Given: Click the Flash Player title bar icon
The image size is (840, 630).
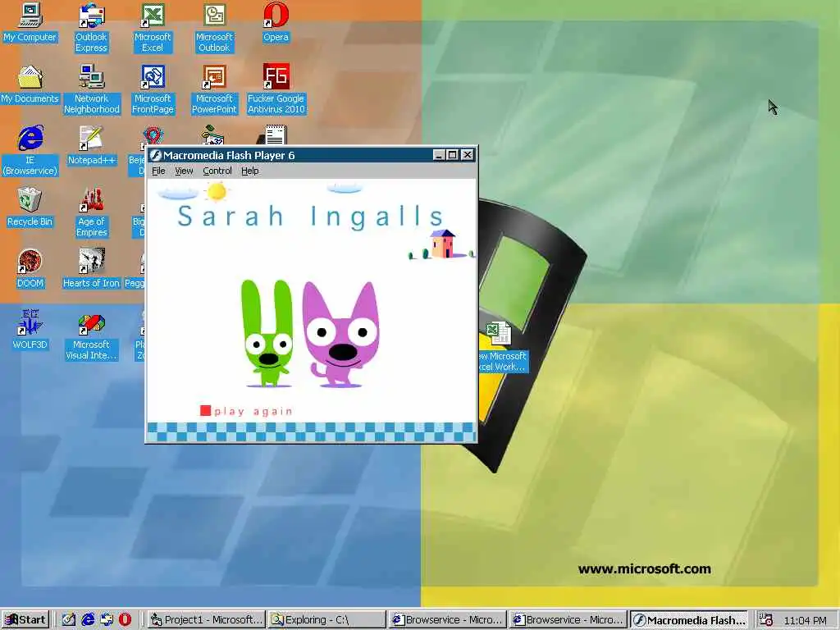Looking at the screenshot, I should pos(155,155).
